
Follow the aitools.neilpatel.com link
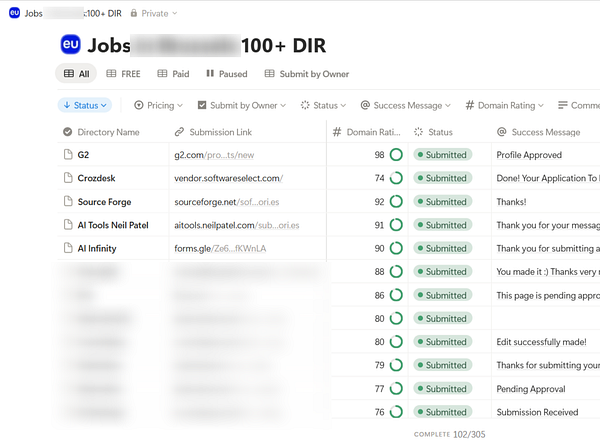pyautogui.click(x=236, y=225)
